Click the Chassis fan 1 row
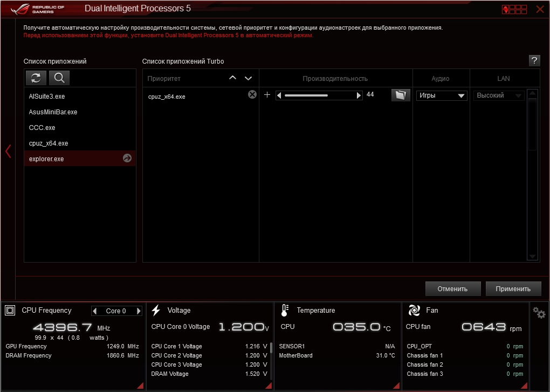 click(465, 355)
